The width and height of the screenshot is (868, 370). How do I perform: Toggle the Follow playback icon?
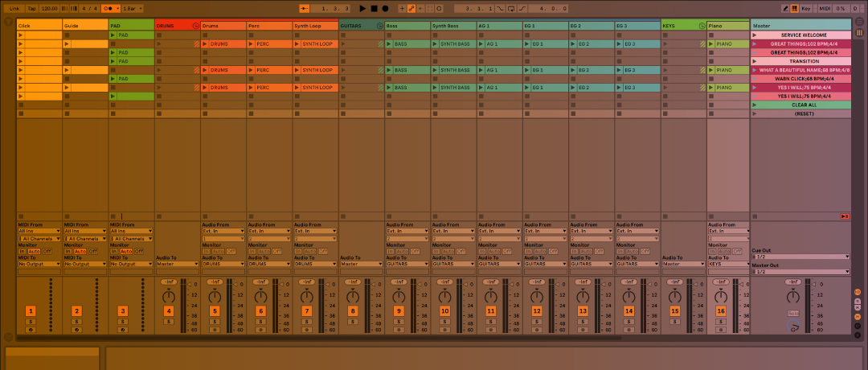pos(304,8)
